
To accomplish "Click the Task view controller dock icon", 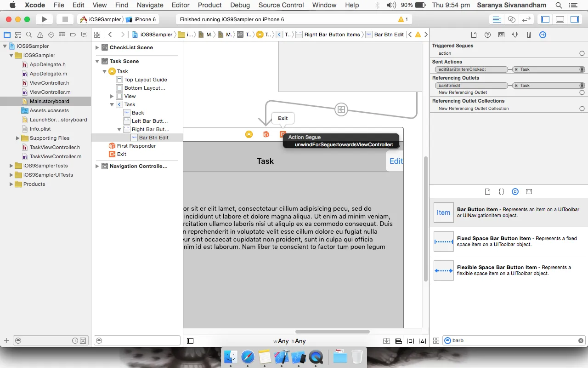I will coord(249,134).
